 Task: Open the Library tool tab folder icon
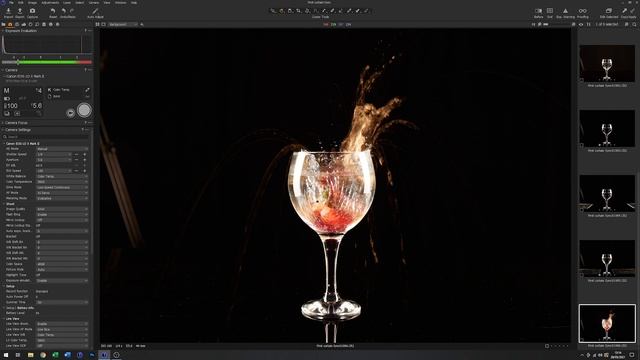point(4,24)
